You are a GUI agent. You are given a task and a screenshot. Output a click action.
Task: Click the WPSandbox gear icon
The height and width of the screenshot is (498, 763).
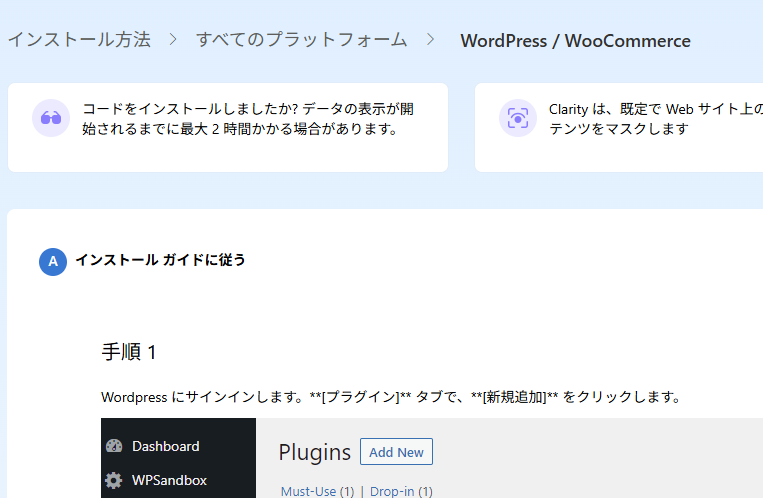click(x=114, y=480)
